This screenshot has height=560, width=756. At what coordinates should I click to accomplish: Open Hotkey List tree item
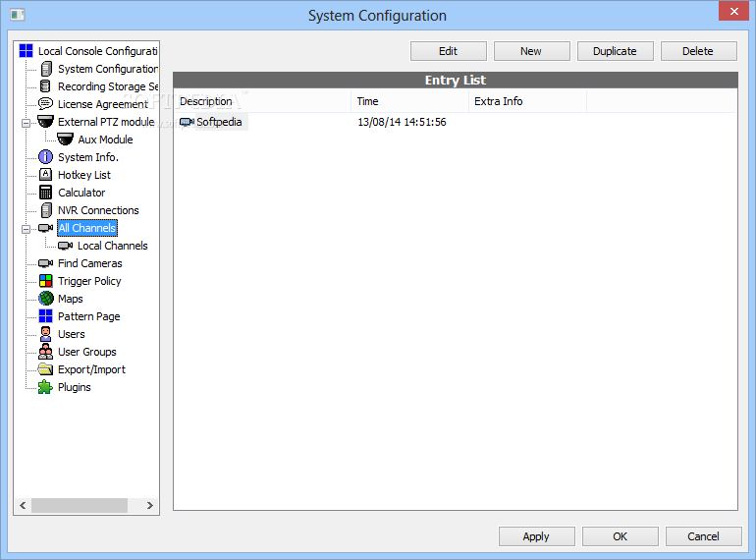(84, 175)
